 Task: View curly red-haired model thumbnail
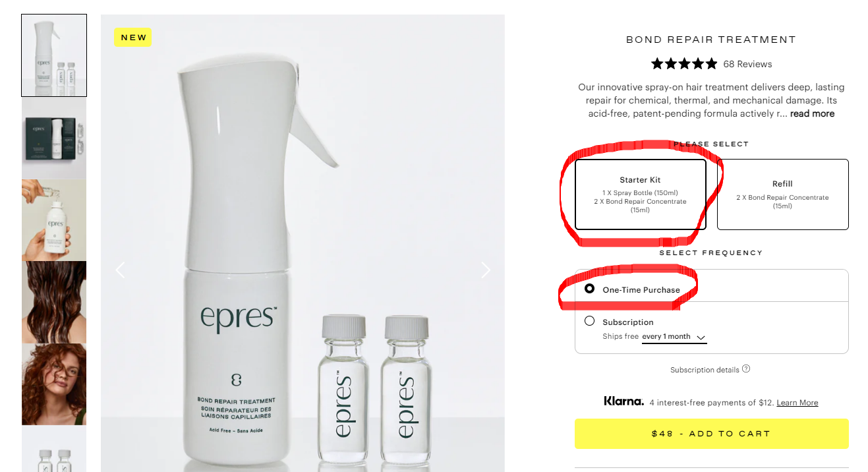coord(54,384)
